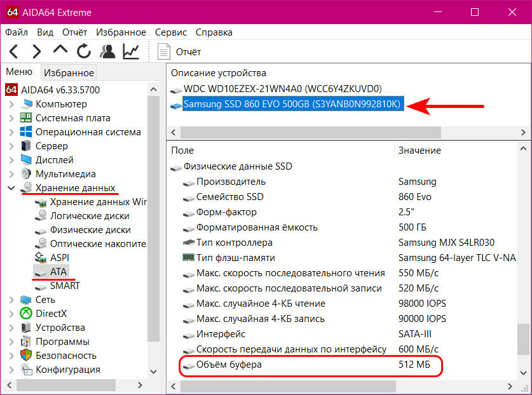Go forward with the right arrow toolbar icon
Viewport: 532px width, 395px height.
pos(36,52)
